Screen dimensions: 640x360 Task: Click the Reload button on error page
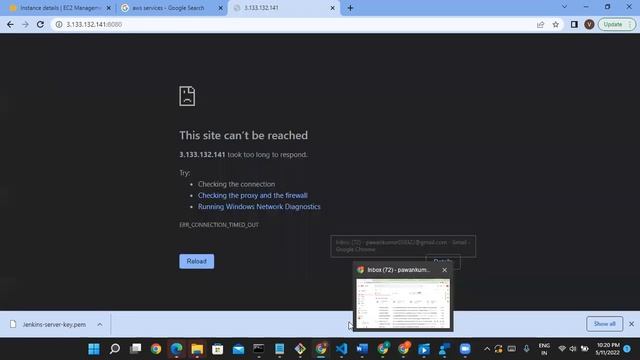[196, 261]
